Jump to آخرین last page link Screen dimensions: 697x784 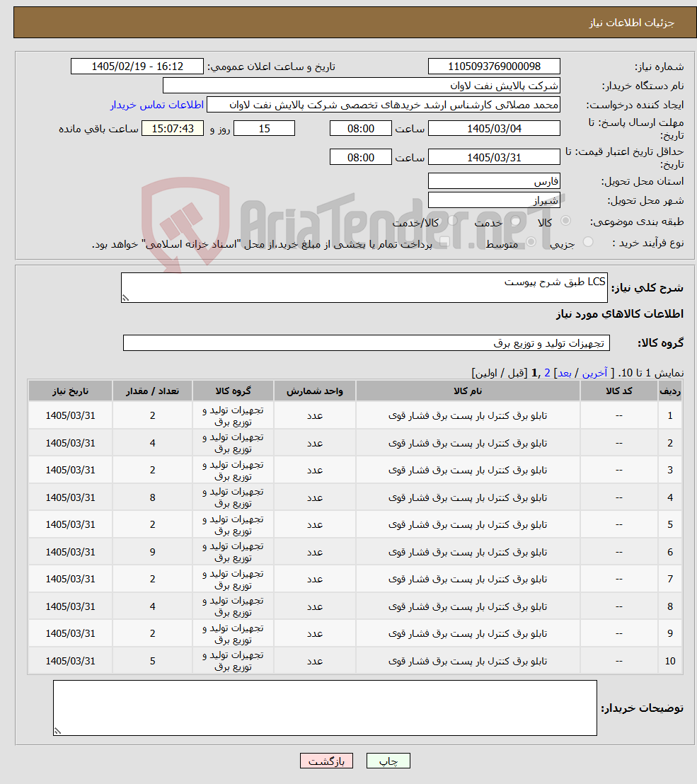coord(594,373)
